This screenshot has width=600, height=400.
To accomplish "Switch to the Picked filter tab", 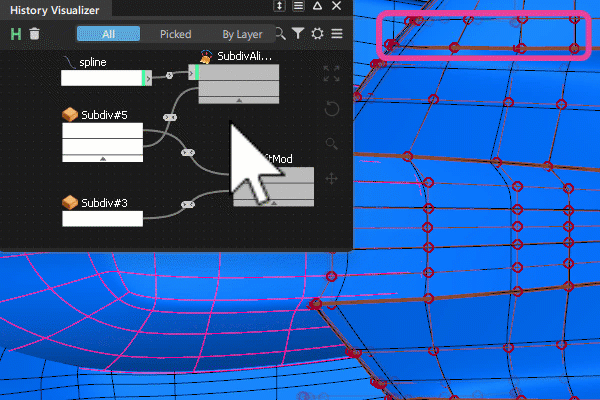I will click(x=176, y=34).
